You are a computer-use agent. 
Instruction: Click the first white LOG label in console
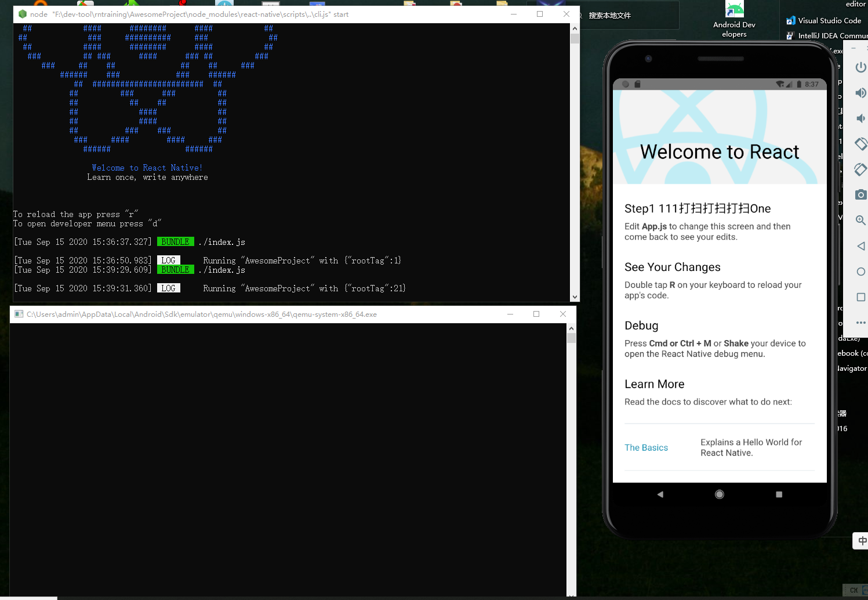click(x=169, y=261)
